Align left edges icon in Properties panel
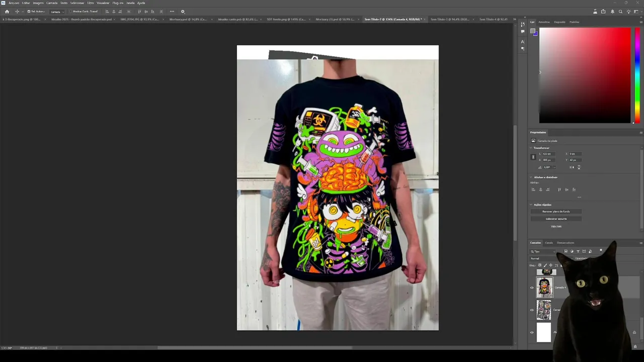This screenshot has height=362, width=644. point(533,190)
